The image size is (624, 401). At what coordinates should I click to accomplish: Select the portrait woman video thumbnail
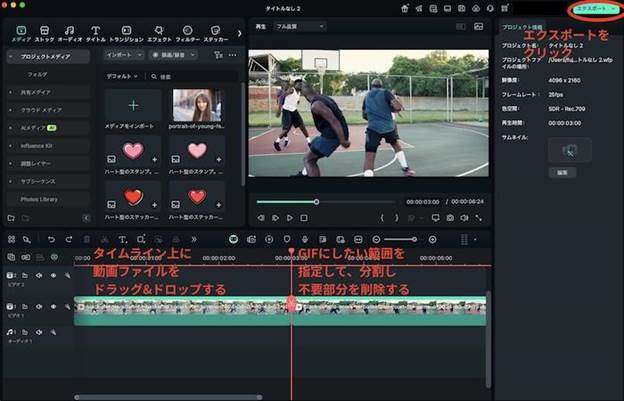(x=197, y=105)
